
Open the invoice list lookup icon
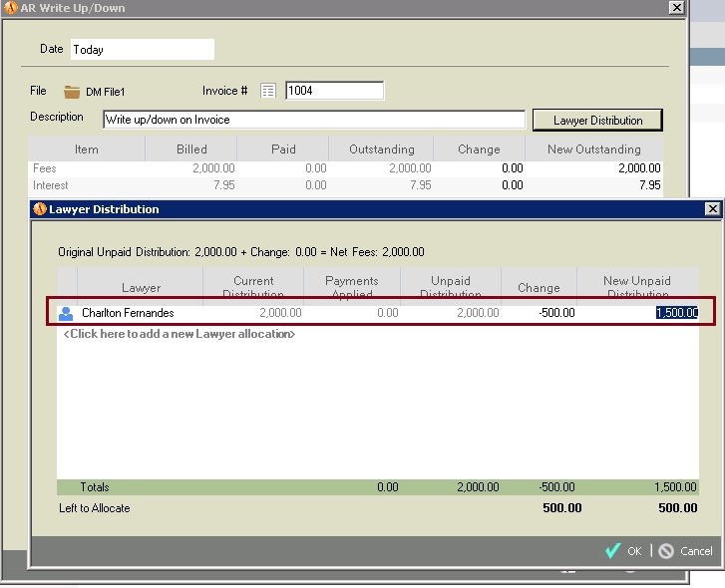click(x=268, y=91)
